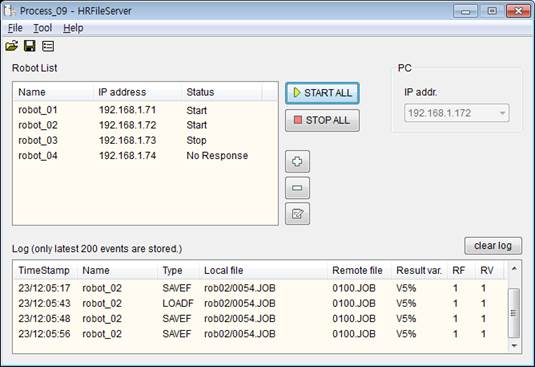The height and width of the screenshot is (367, 535).
Task: Click the Start status of robot_01
Action: (x=197, y=110)
